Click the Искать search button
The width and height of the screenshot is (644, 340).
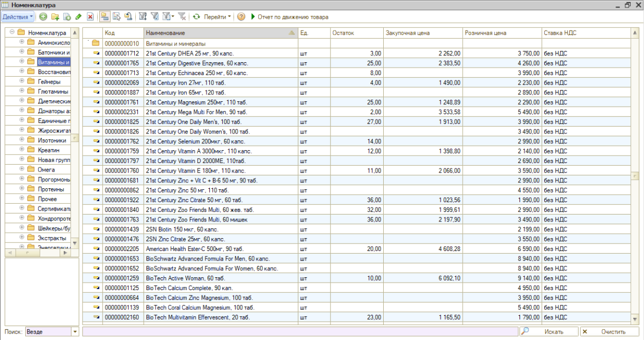549,332
